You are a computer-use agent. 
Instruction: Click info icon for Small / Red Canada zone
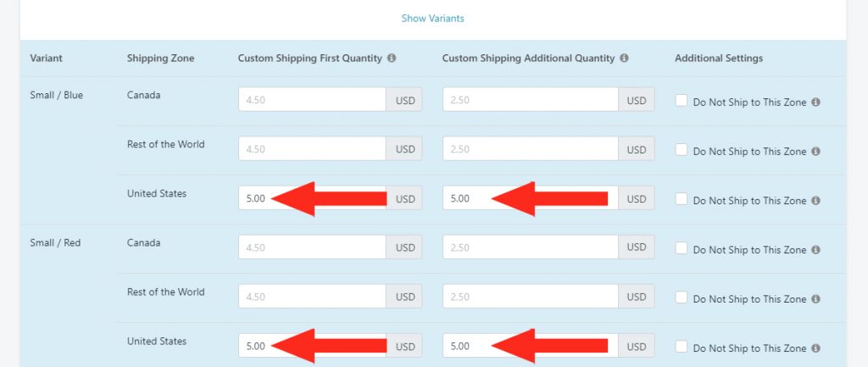[x=815, y=250]
